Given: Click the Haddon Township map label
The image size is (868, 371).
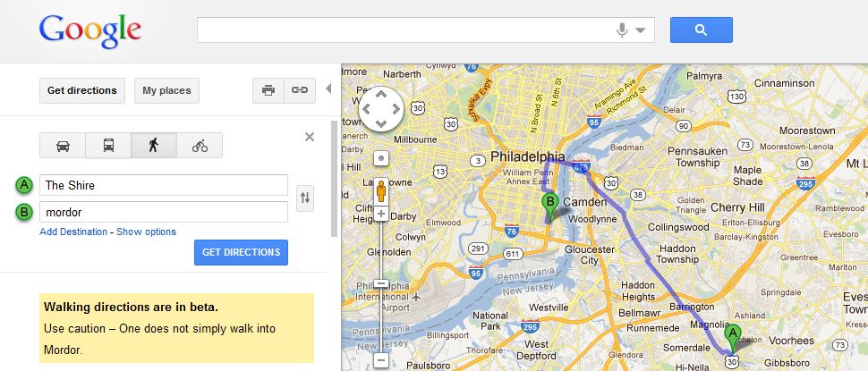Looking at the screenshot, I should 677,254.
